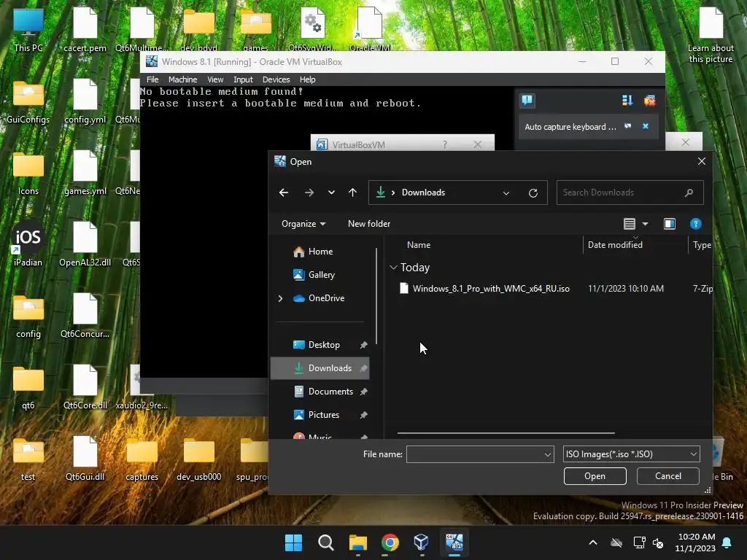Open the Organize menu

point(303,224)
